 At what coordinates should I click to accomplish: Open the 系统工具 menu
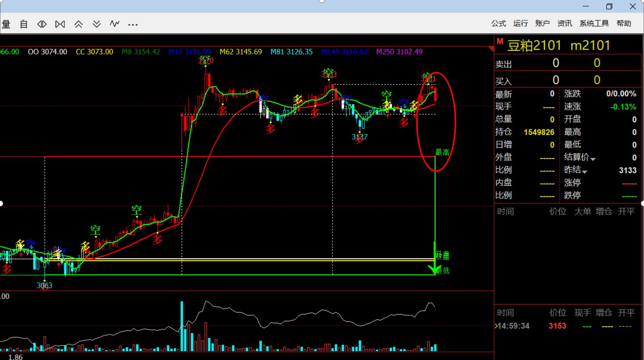[x=594, y=23]
